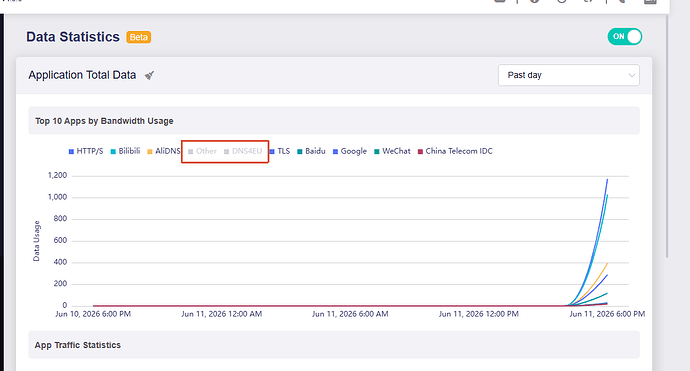Click the 1,200 y-axis value
The height and width of the screenshot is (371, 690).
click(58, 175)
